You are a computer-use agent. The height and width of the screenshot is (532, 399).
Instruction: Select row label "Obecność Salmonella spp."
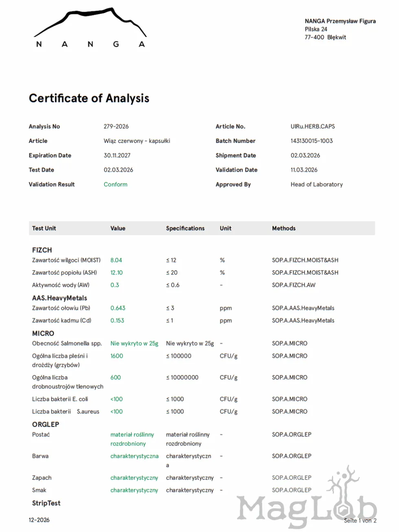[x=67, y=344]
